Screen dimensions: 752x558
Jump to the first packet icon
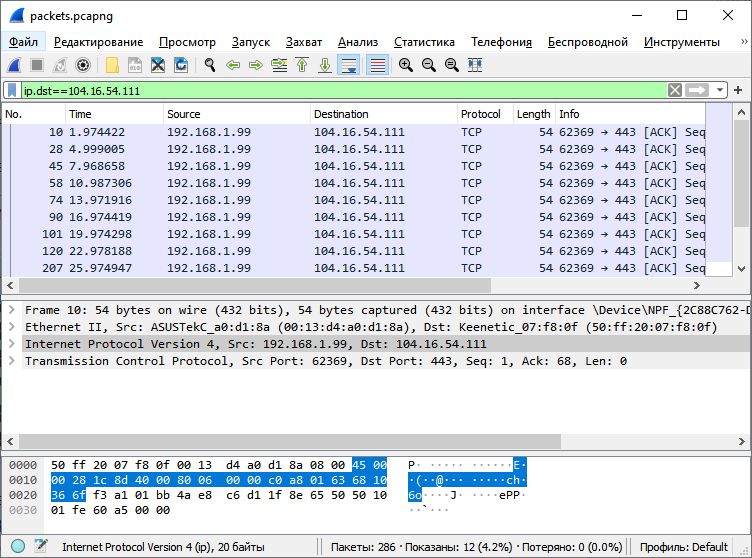pos(302,65)
